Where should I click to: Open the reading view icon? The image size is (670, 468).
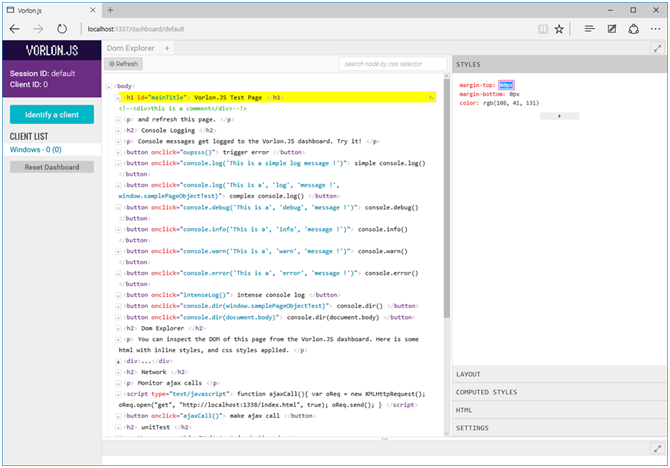tap(543, 29)
